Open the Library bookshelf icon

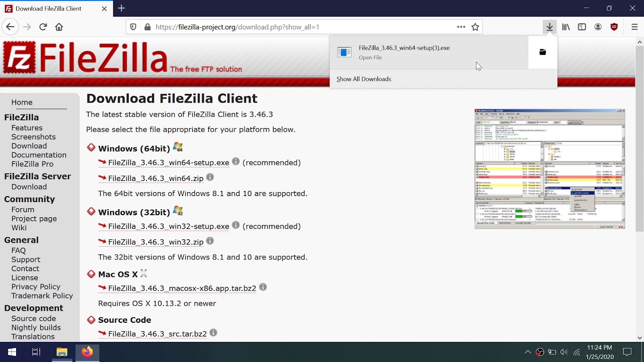pos(566,27)
